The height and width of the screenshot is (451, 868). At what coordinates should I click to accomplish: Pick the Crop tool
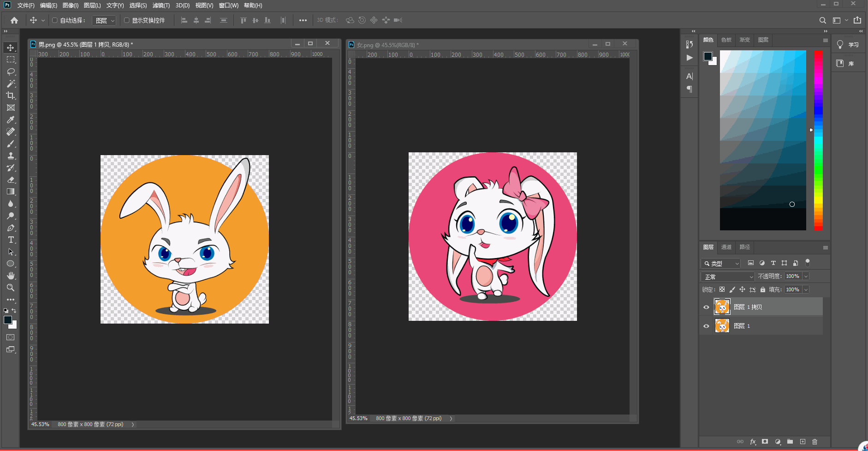11,96
